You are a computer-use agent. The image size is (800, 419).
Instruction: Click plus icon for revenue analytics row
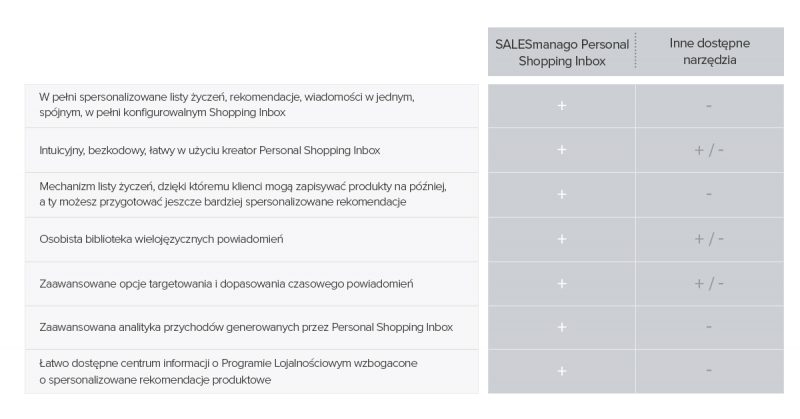coord(561,327)
